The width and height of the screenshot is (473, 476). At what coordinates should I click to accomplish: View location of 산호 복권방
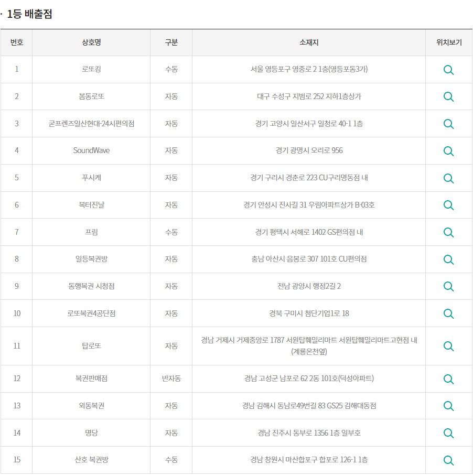tap(448, 460)
